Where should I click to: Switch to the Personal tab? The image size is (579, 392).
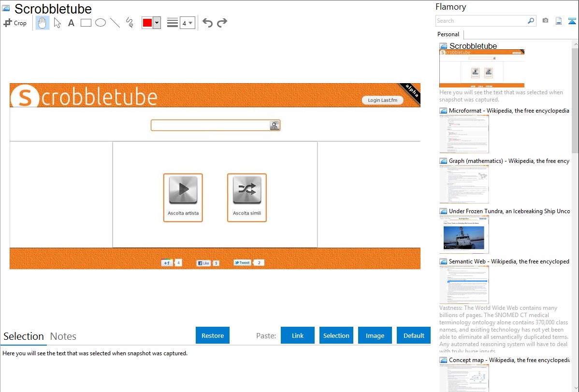(449, 34)
